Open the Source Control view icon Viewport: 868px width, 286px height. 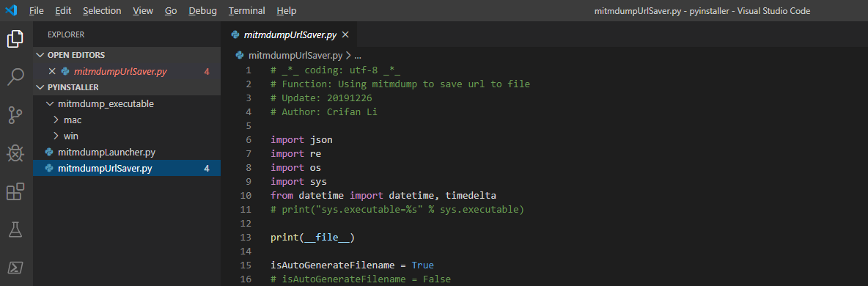(x=15, y=115)
